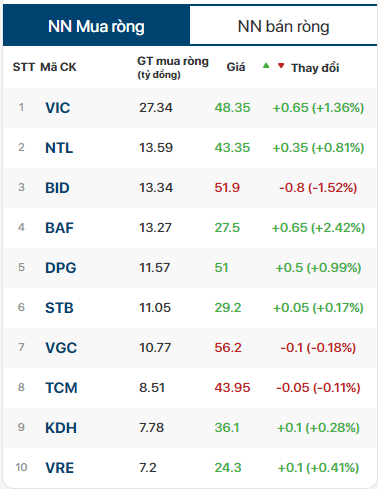Click the GT mua ròng column header
The image size is (378, 489).
173,68
